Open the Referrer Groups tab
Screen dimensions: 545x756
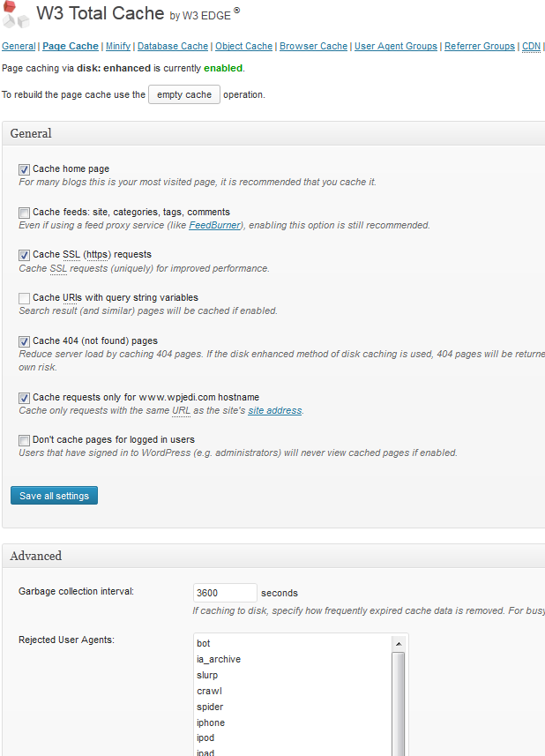click(480, 46)
